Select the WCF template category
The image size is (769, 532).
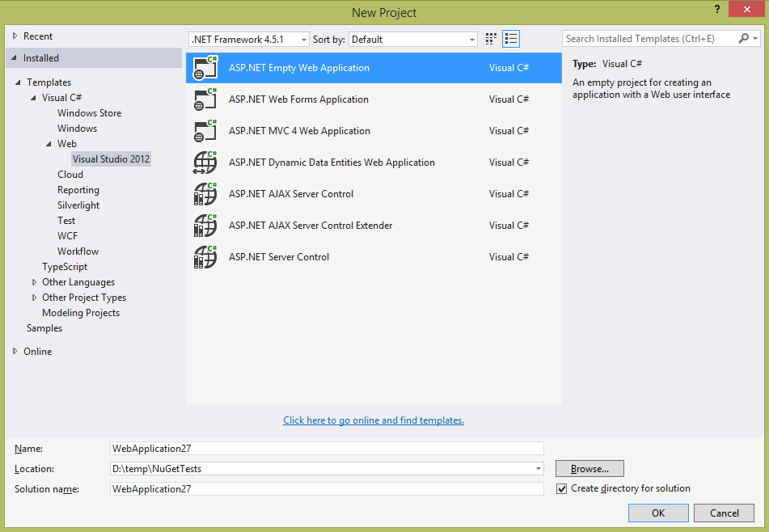pyautogui.click(x=67, y=236)
